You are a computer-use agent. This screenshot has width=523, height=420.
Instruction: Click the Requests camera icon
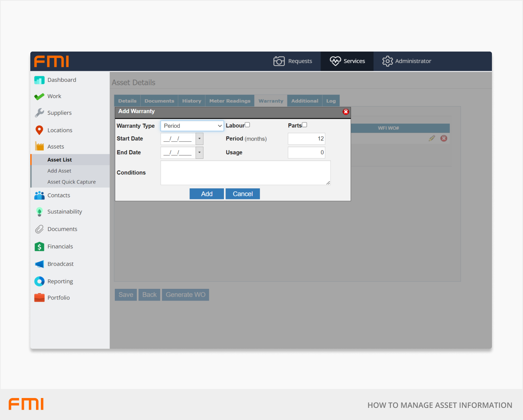coord(279,61)
